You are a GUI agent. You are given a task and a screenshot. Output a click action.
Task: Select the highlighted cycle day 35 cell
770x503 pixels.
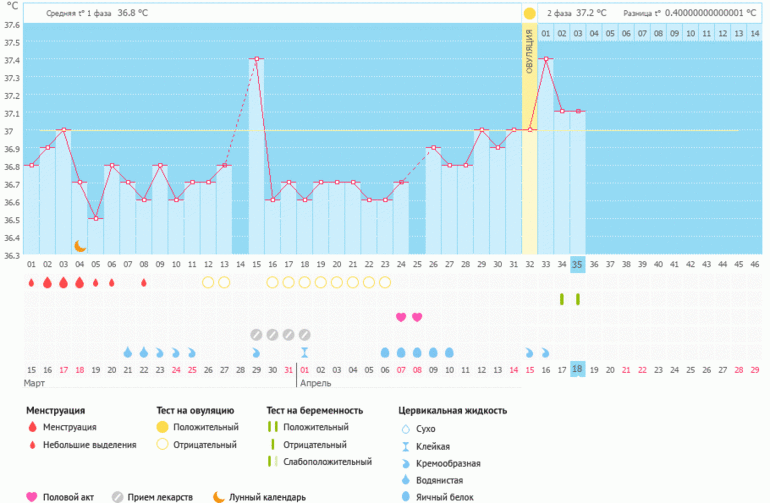577,264
